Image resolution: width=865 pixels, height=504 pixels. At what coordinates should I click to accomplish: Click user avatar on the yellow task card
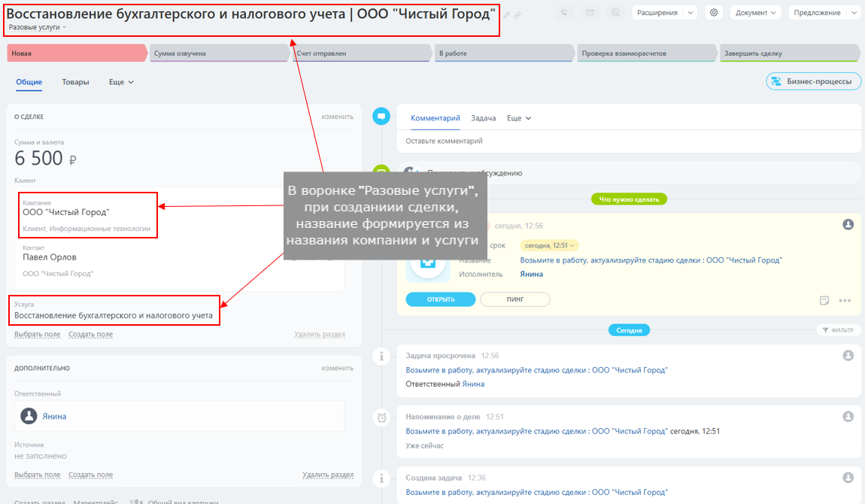pyautogui.click(x=848, y=224)
